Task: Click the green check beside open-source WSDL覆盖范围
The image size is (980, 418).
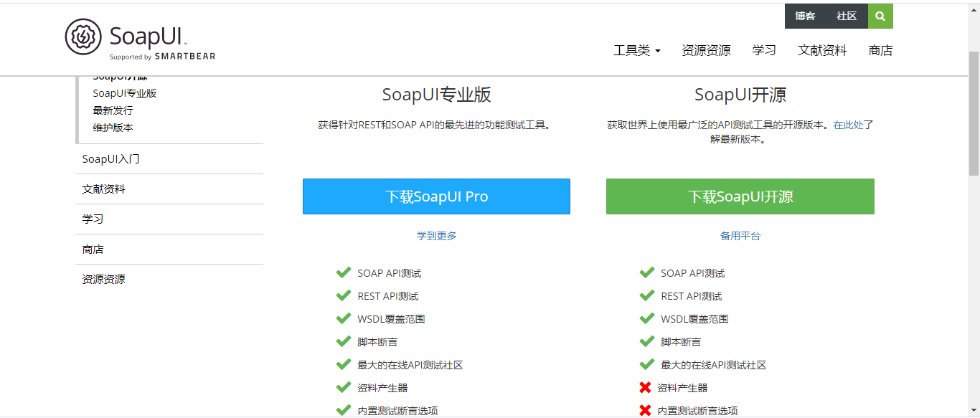Action: pyautogui.click(x=647, y=318)
